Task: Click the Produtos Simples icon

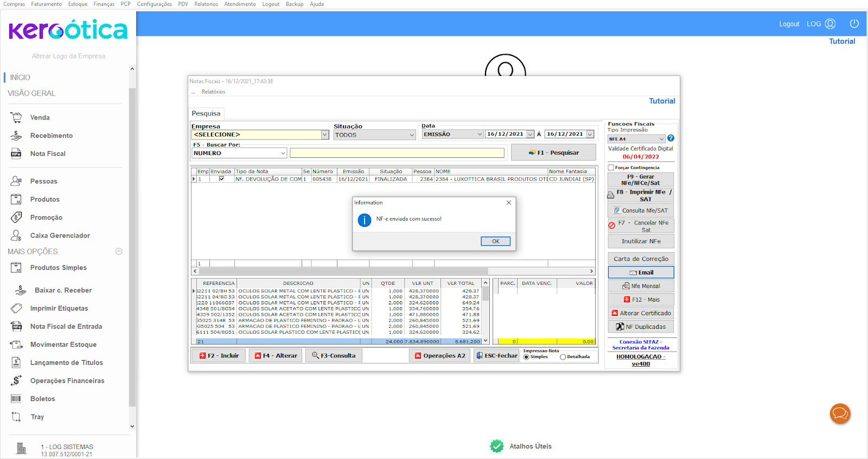Action: point(16,267)
